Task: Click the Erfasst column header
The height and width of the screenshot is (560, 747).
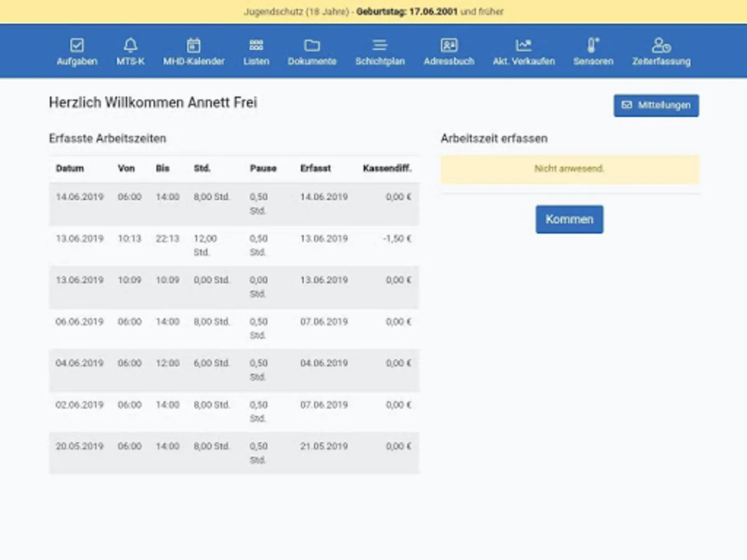Action: [x=316, y=169]
